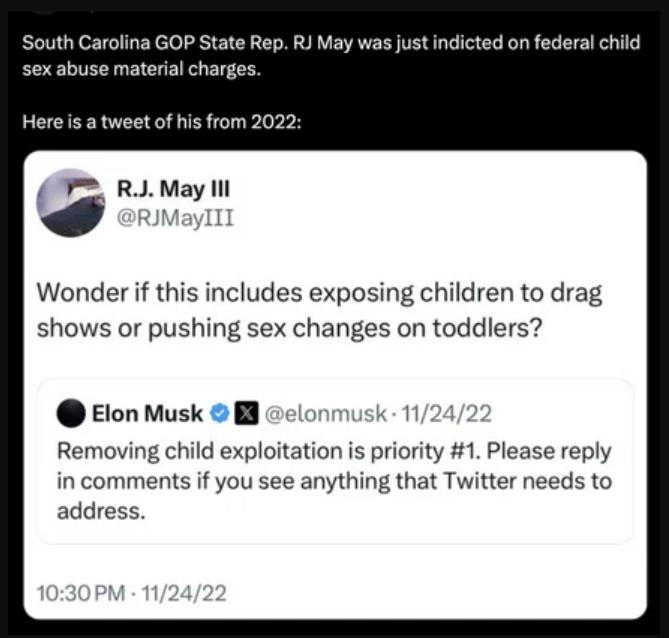
Task: Open the 10:30 PM timestamp
Action: (x=81, y=593)
